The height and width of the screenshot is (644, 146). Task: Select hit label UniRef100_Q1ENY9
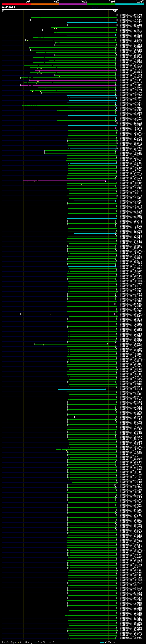(131, 65)
